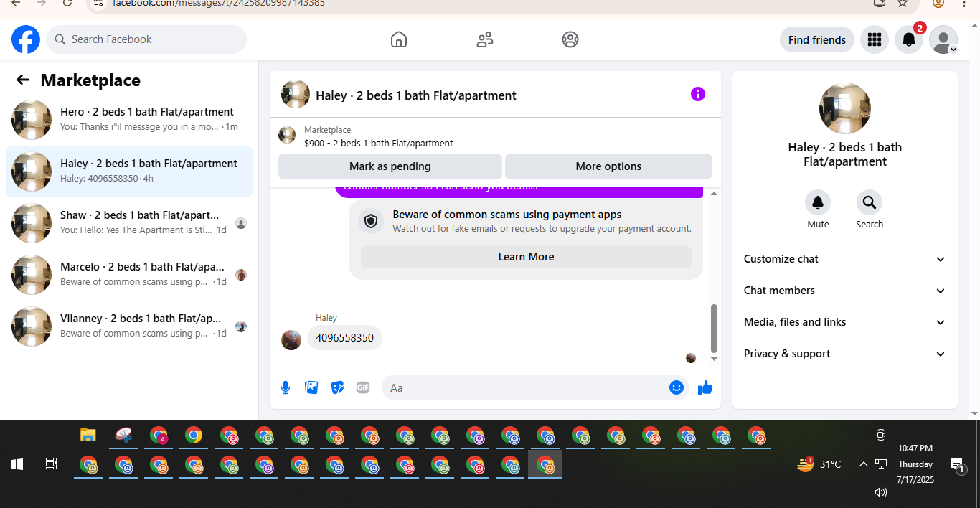This screenshot has width=980, height=508.
Task: Bookmark this page with the star icon
Action: [903, 3]
